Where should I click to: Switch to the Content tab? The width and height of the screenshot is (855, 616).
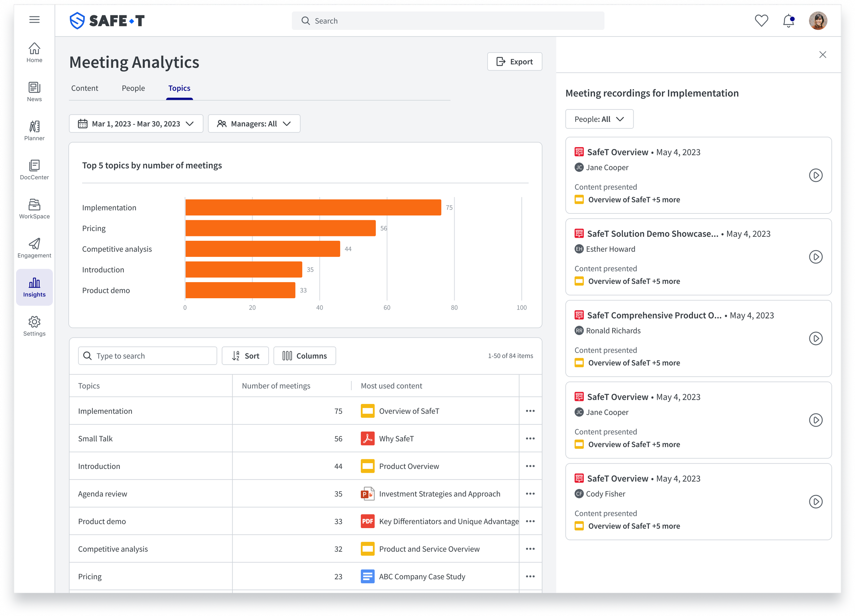coord(84,88)
